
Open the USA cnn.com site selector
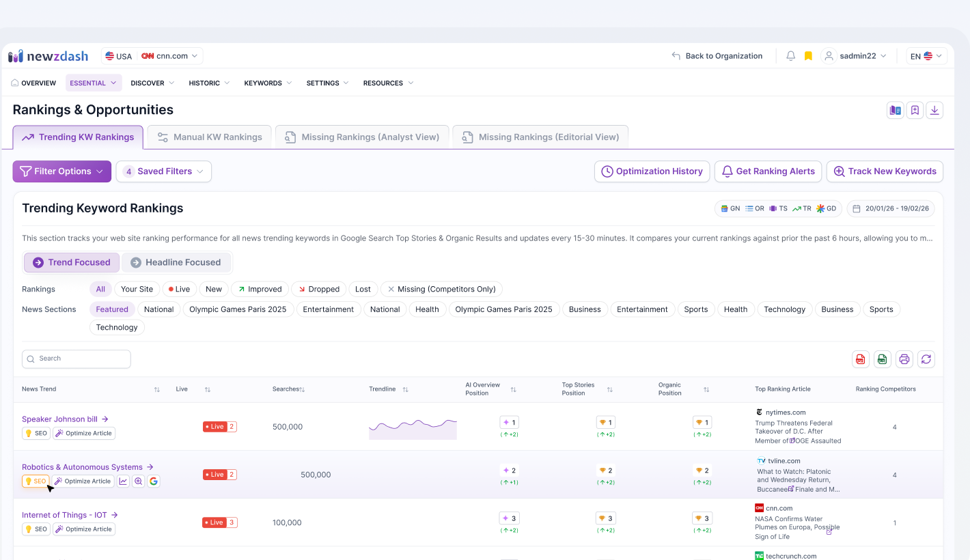tap(152, 56)
